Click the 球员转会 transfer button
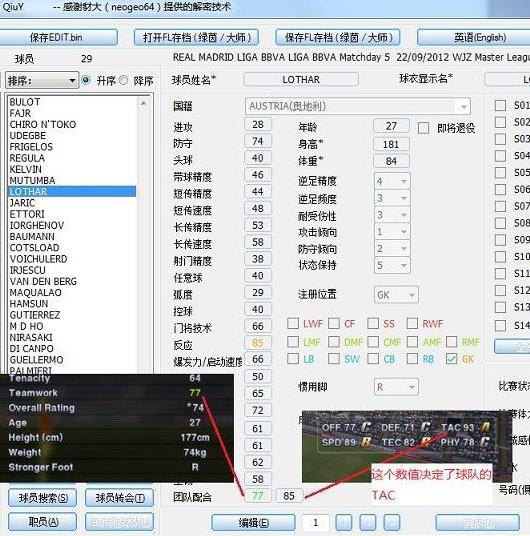The image size is (530, 536). click(x=119, y=497)
